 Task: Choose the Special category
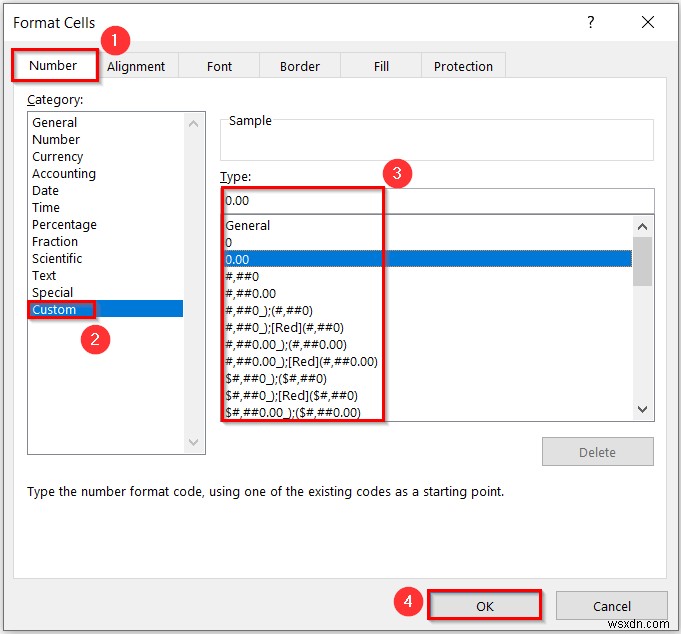[x=107, y=292]
